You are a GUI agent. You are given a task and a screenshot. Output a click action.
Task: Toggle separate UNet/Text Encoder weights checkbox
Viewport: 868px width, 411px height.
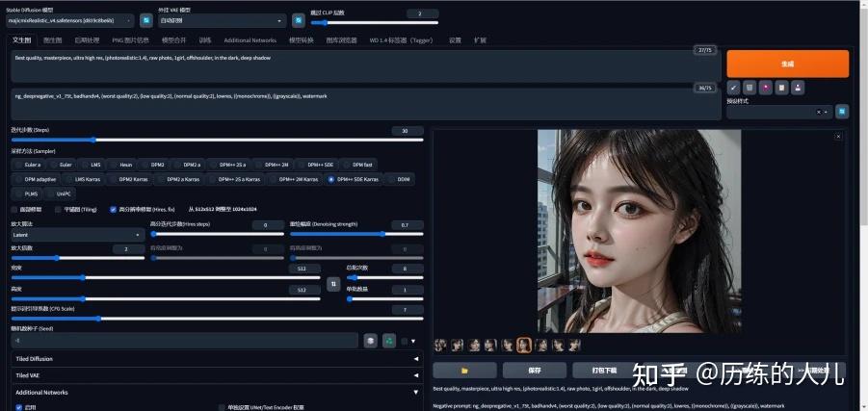[x=223, y=407]
